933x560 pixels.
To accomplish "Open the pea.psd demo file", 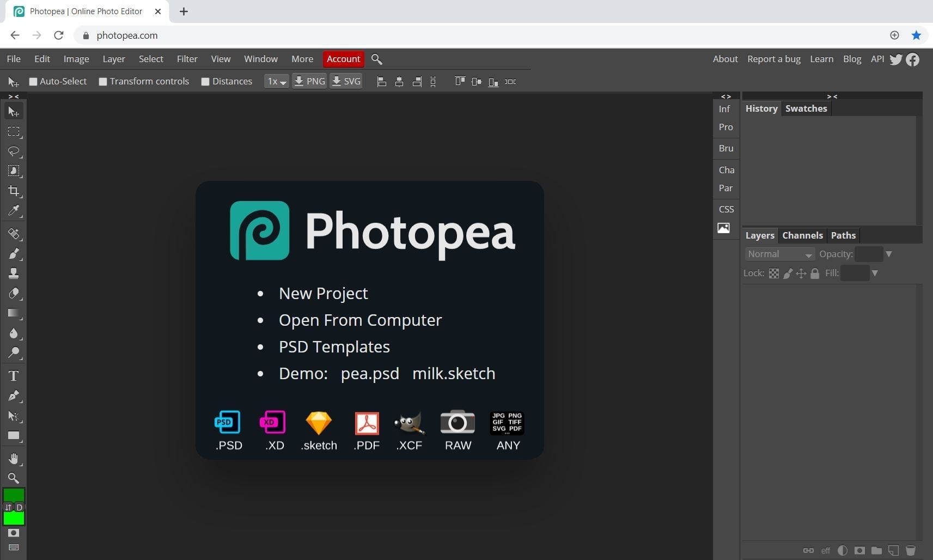I will (370, 374).
